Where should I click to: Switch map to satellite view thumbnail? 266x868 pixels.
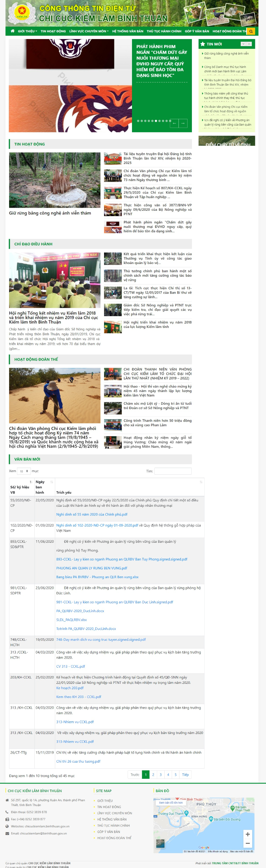click(161, 843)
